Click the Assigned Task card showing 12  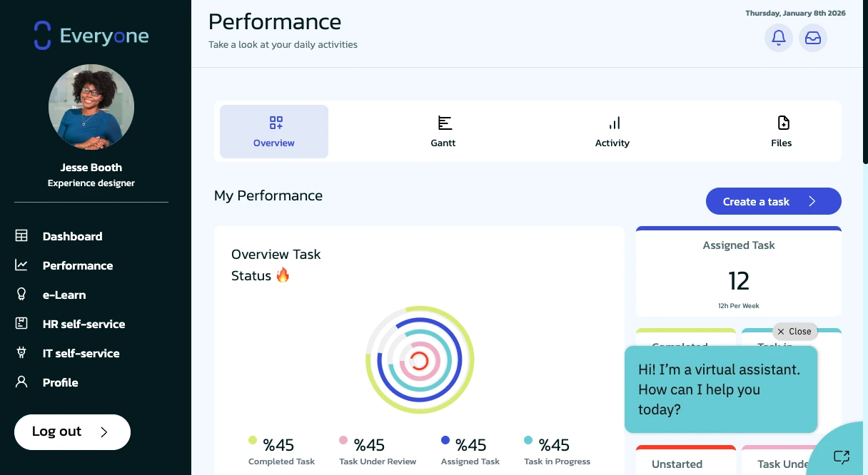738,273
